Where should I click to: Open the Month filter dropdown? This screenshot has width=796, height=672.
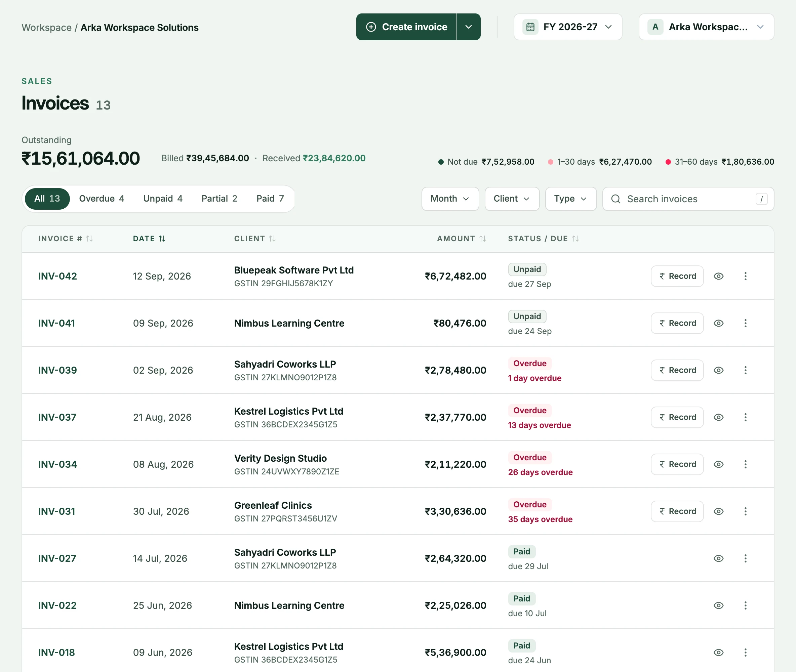tap(450, 199)
